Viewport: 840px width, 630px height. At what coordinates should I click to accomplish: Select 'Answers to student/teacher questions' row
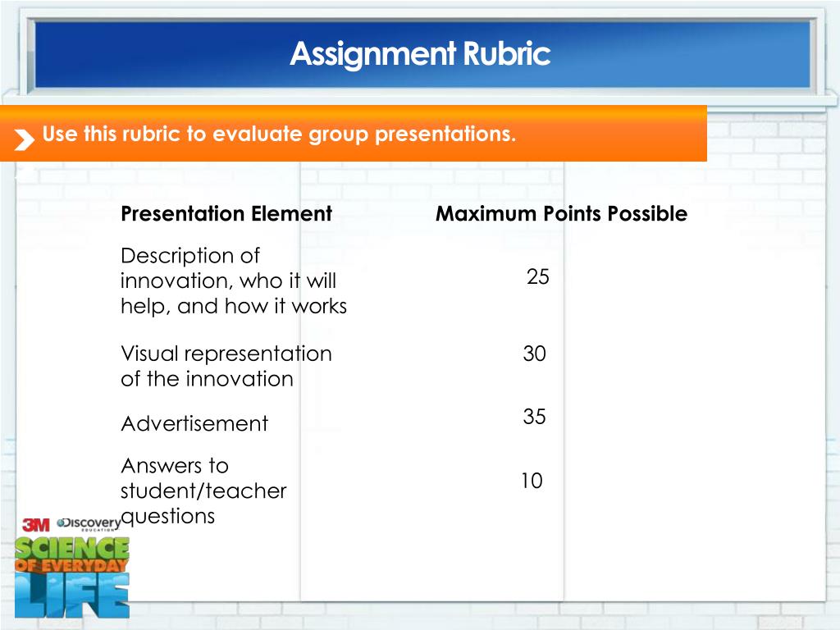(203, 491)
